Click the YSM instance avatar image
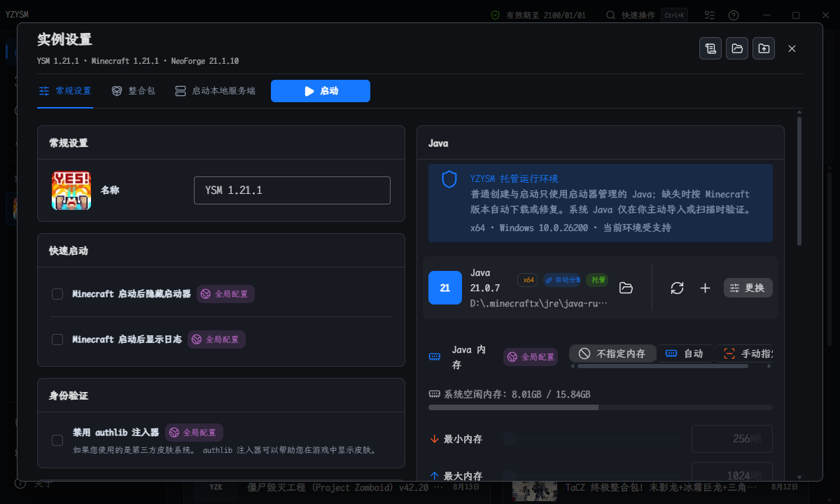 71,190
